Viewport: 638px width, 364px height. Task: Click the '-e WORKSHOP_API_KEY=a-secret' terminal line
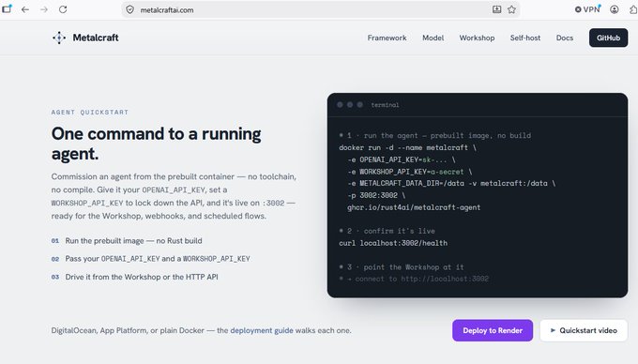tap(409, 172)
